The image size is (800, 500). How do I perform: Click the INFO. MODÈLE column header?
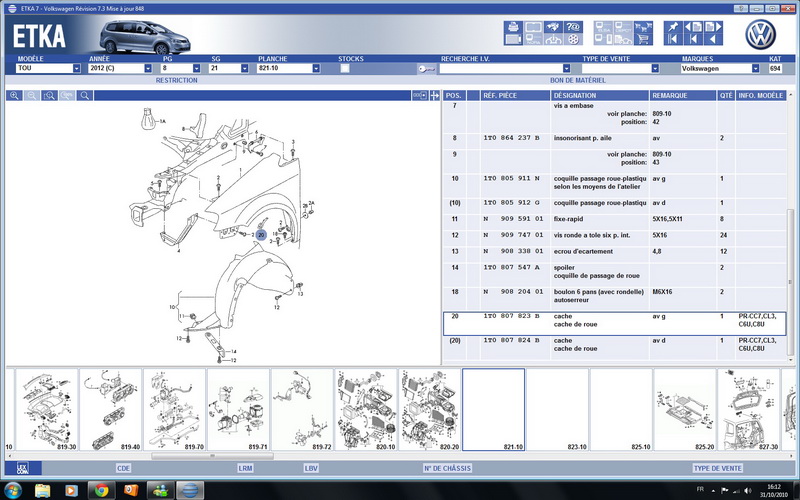tap(761, 95)
